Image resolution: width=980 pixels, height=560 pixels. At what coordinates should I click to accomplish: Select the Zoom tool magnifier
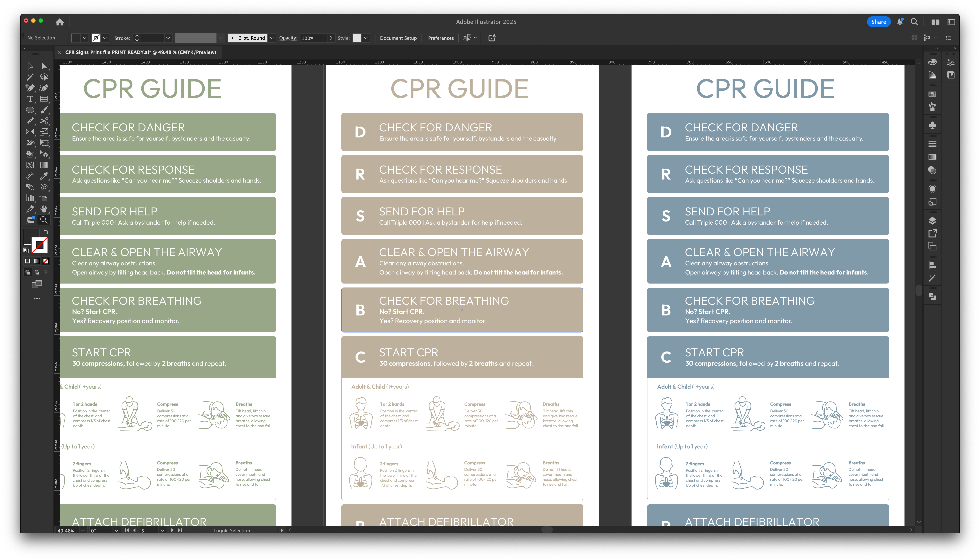(x=44, y=220)
